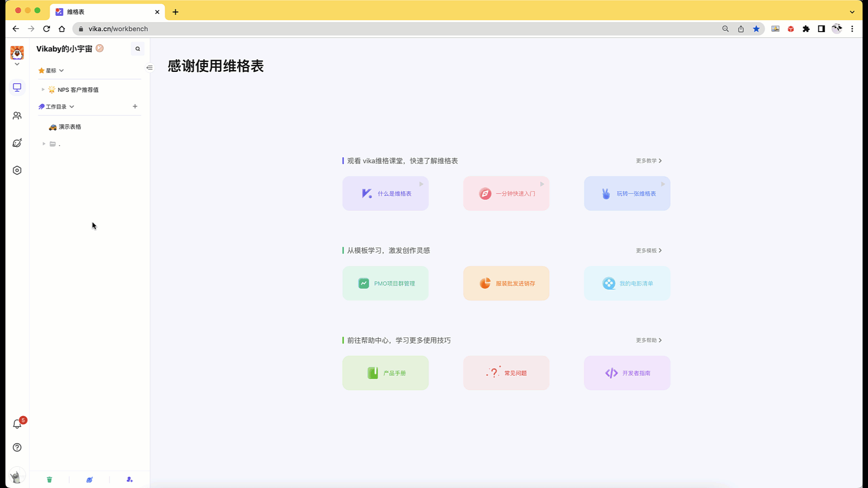Reload the vika.cn page

47,28
